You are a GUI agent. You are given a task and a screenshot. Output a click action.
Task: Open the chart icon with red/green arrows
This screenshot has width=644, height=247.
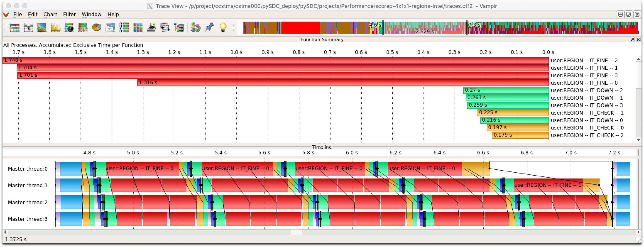point(83,27)
